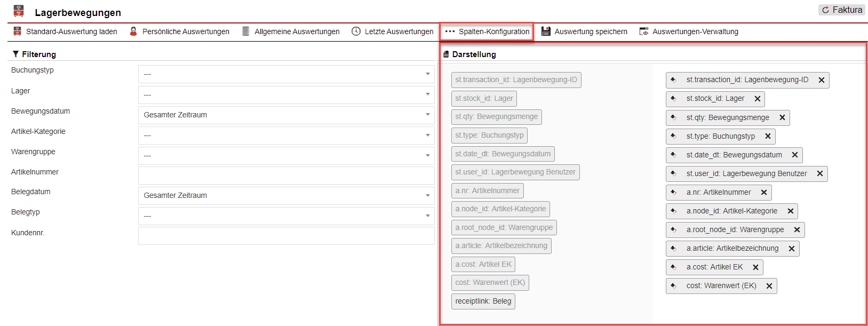Load Standard-Auswertung from the toolbar
This screenshot has width=868, height=326.
tap(65, 31)
